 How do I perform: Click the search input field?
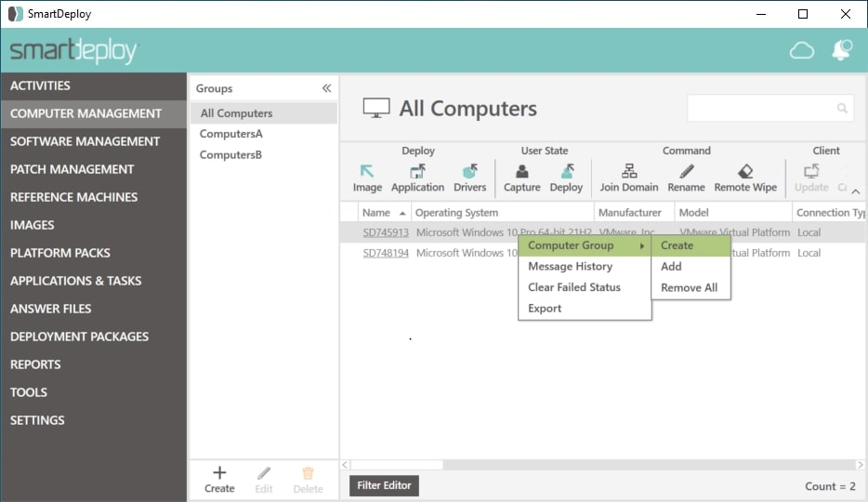[762, 109]
